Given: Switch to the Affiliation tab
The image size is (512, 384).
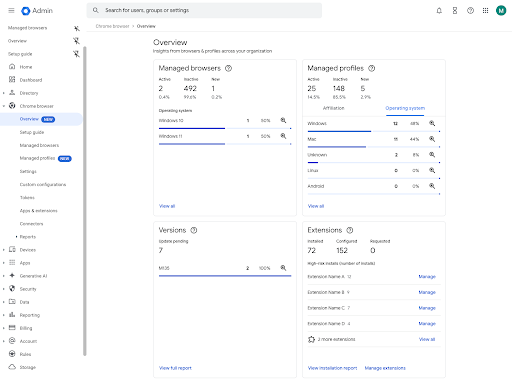Looking at the screenshot, I should (333, 108).
